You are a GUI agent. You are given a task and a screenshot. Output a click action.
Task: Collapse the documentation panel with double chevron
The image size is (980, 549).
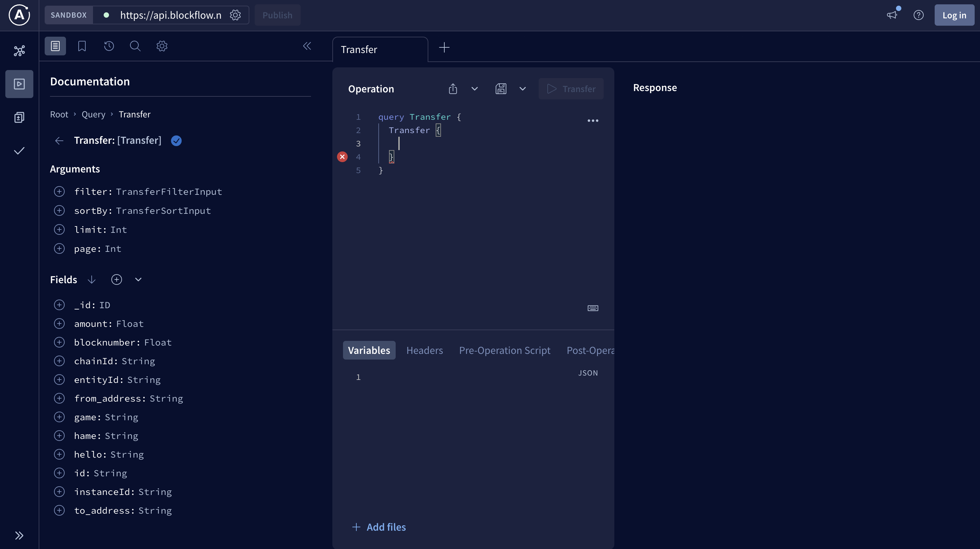(x=307, y=46)
